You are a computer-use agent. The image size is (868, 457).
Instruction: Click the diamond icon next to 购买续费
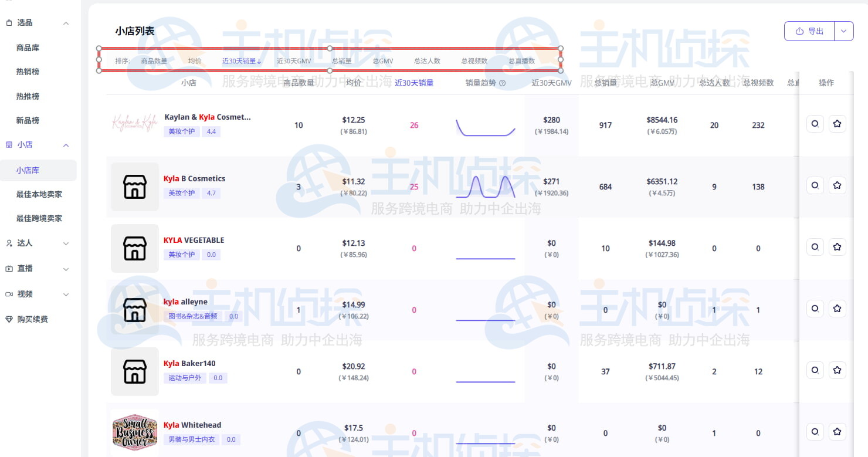9,319
